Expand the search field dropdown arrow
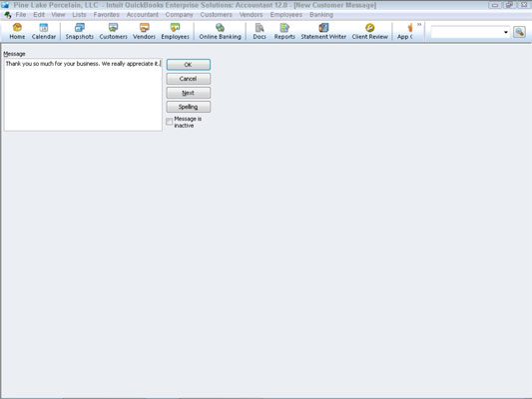532x399 pixels. pos(505,32)
